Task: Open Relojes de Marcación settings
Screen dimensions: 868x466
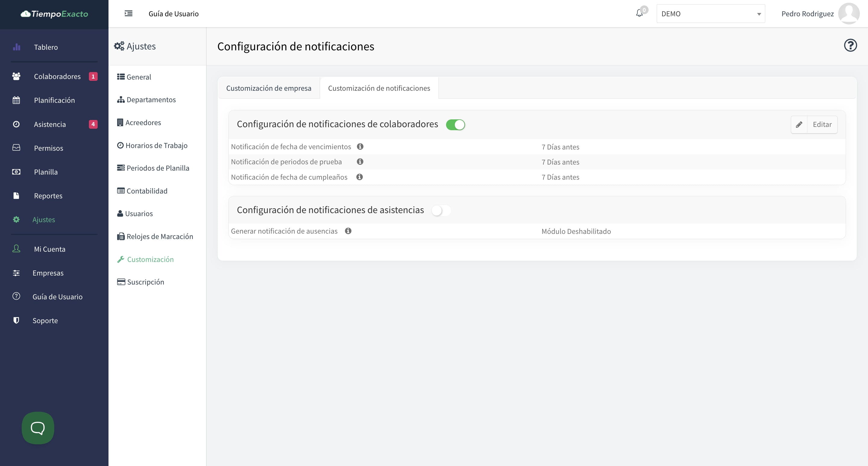Action: click(159, 237)
